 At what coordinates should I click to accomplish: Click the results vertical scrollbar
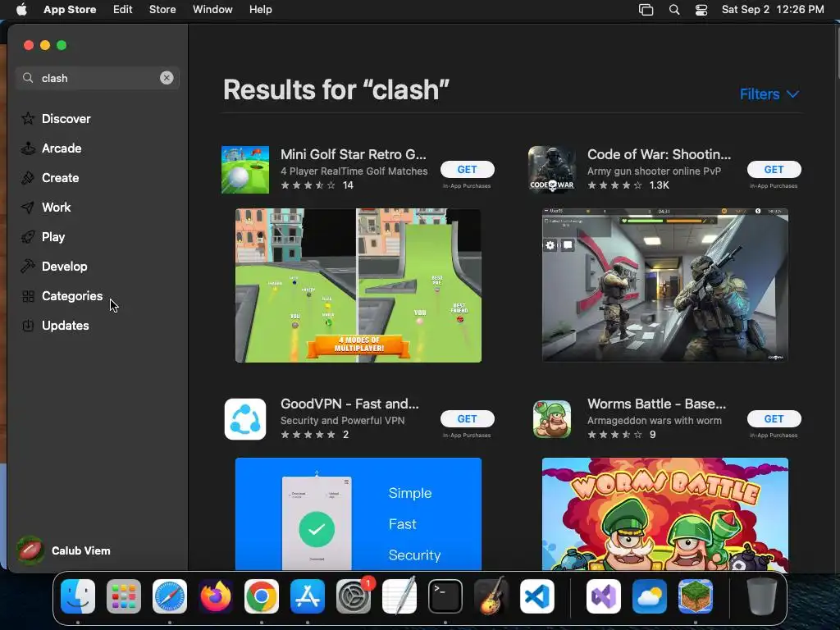838,53
